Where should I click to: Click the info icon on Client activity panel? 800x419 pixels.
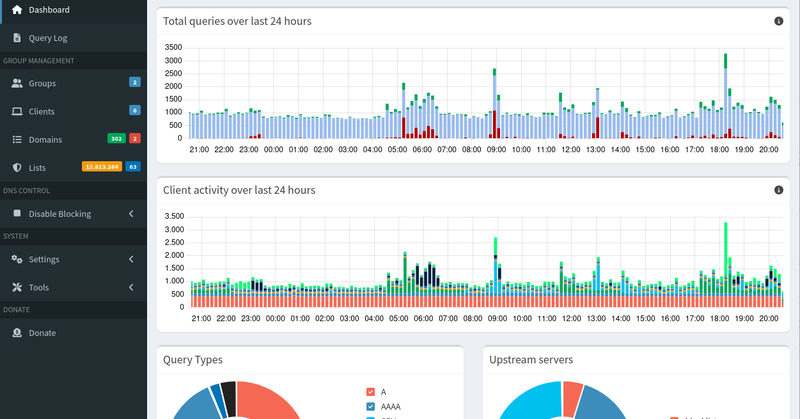779,190
